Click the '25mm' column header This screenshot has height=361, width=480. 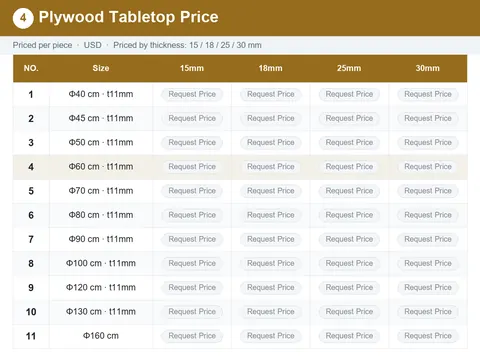tap(349, 68)
